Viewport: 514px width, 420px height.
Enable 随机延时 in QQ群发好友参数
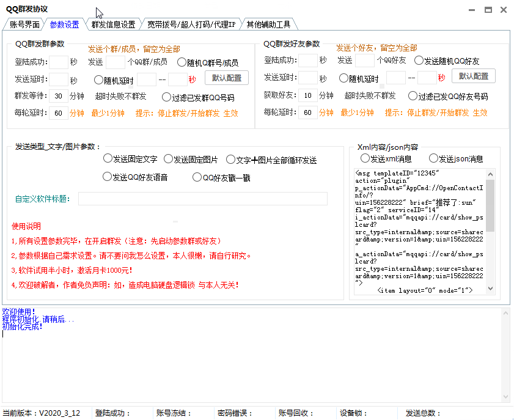[x=359, y=78]
